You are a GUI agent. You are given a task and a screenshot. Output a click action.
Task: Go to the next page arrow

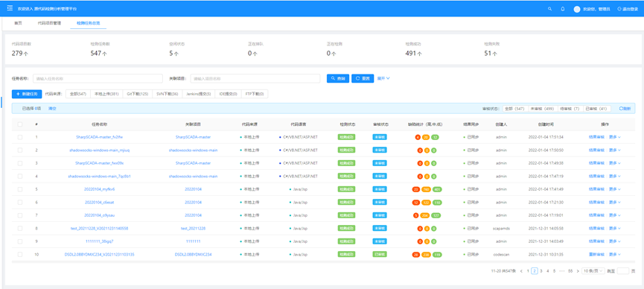[x=578, y=271]
